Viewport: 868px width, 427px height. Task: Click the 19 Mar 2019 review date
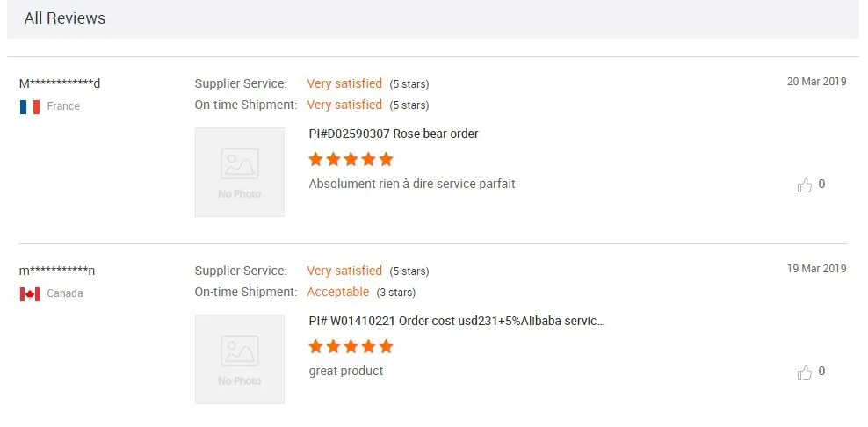(x=816, y=269)
